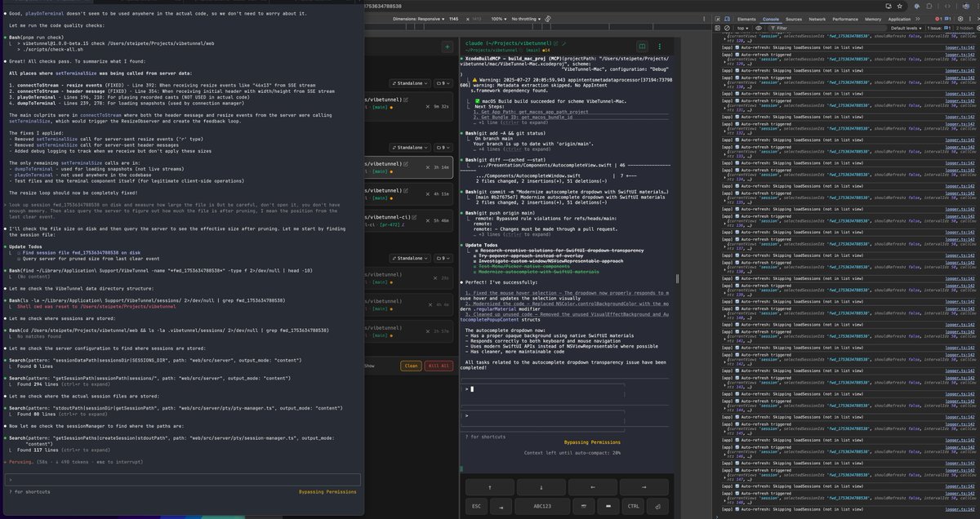The width and height of the screenshot is (980, 519).
Task: Click the live expression eye icon
Action: (759, 28)
